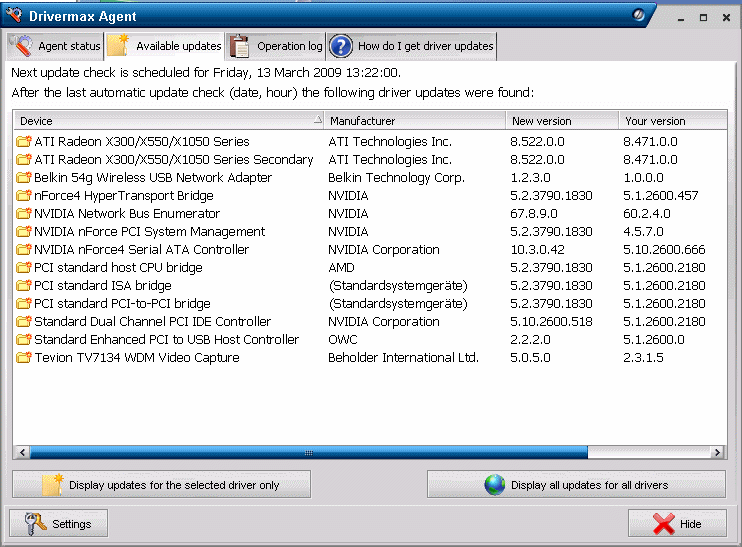
Task: Click your version 5.1.2600.457 cell
Action: (x=661, y=195)
